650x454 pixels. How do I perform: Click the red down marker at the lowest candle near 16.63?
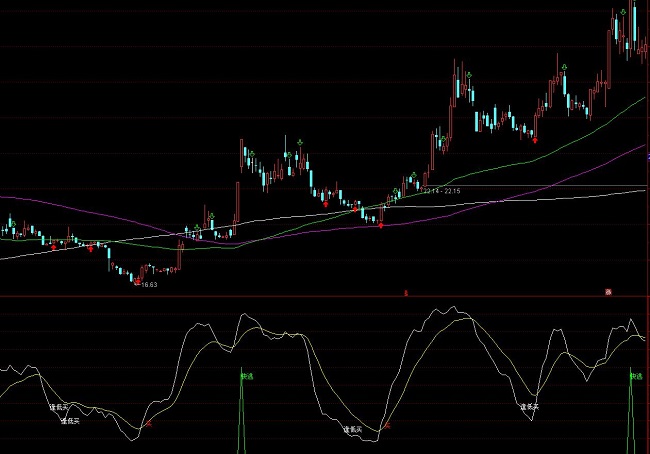point(136,283)
